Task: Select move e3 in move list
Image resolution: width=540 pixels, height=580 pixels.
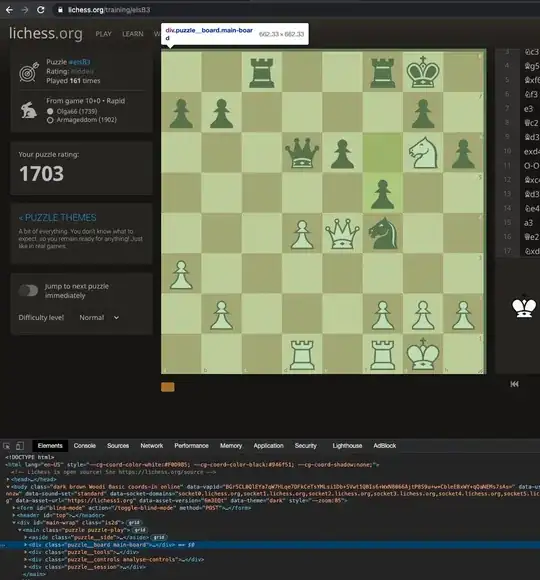Action: (529, 109)
